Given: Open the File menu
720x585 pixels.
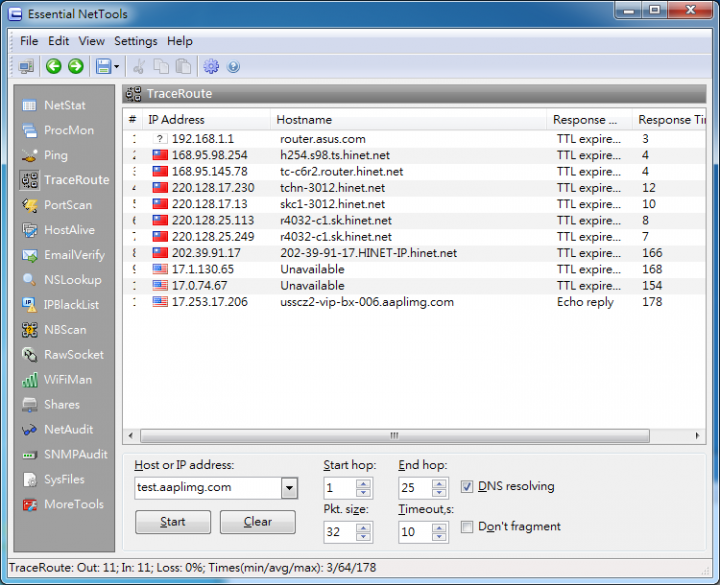Looking at the screenshot, I should point(29,41).
